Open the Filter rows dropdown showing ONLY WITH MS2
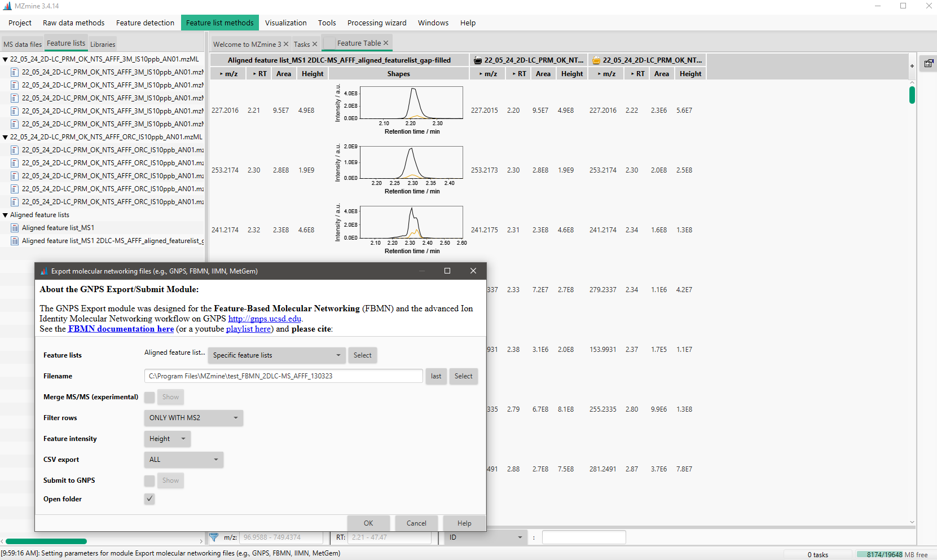Viewport: 937px width, 560px height. 193,417
